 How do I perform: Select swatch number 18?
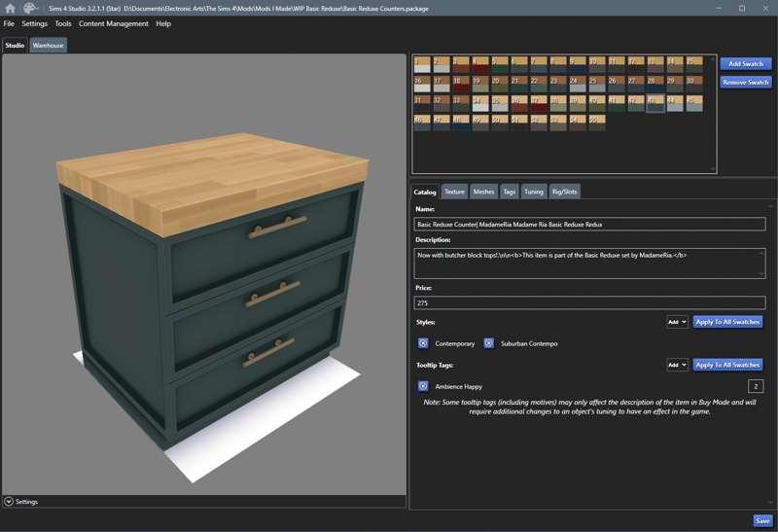(461, 84)
